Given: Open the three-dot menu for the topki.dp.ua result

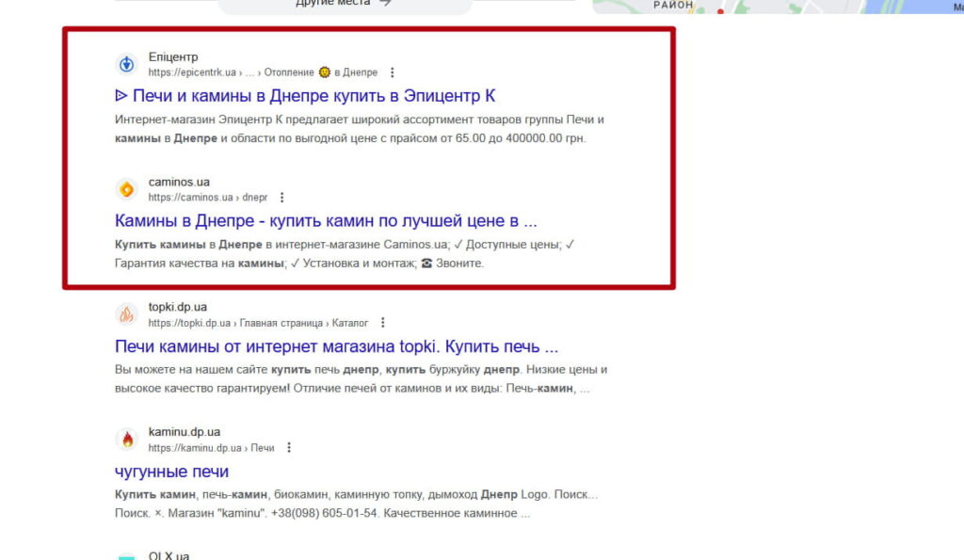Looking at the screenshot, I should click(x=383, y=323).
